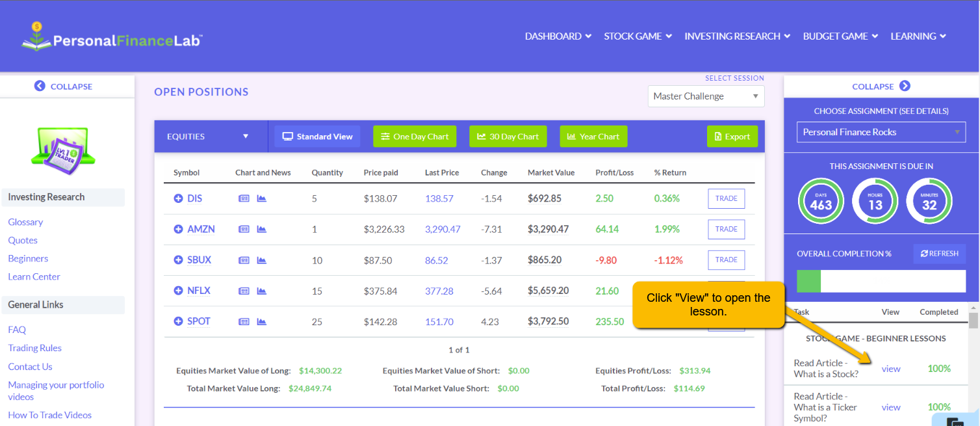Open the DASHBOARD menu
This screenshot has height=426, width=980.
tap(558, 36)
